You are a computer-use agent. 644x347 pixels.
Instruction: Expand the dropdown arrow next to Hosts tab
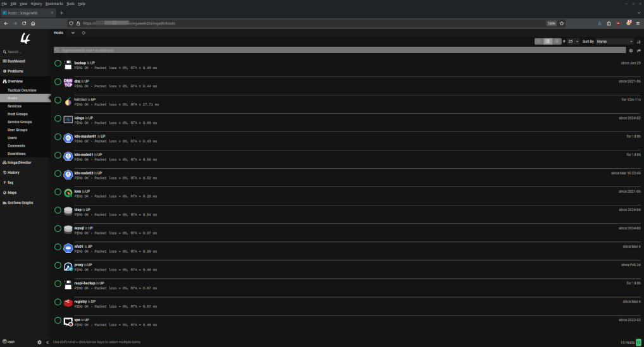[73, 32]
